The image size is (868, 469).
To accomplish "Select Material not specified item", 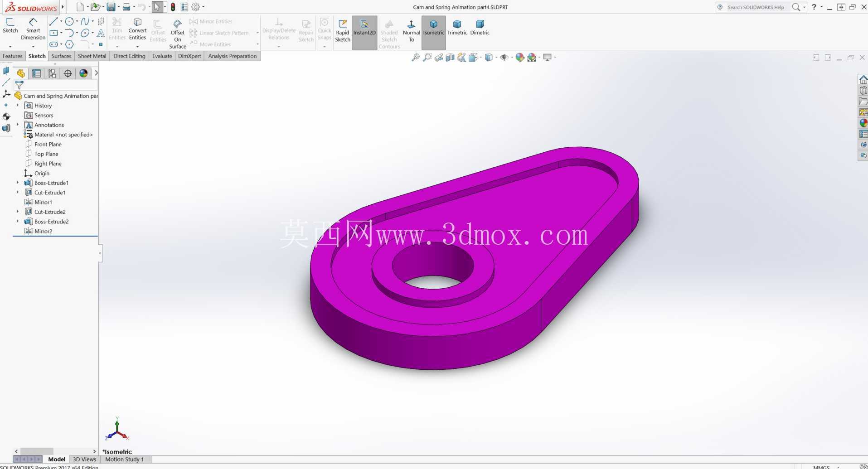I will (x=58, y=135).
